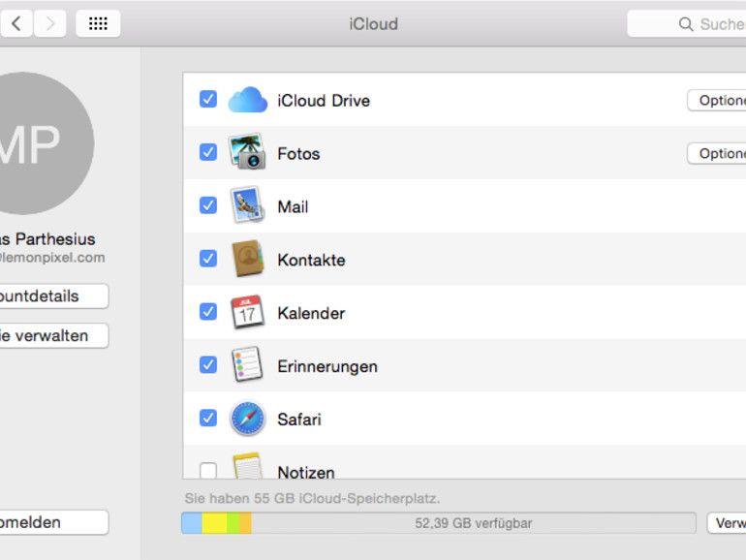Click the yellow storage bar segment
Viewport: 746px width, 560px height.
click(x=214, y=523)
